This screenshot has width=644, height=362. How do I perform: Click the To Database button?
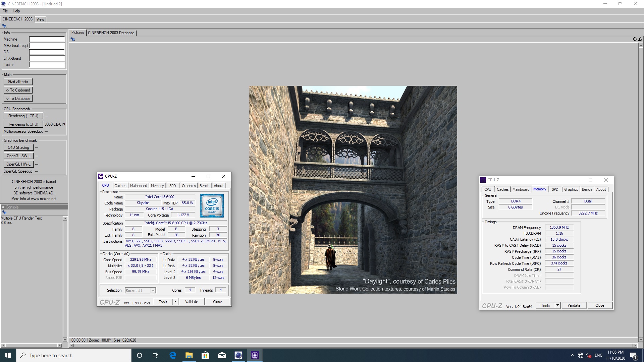pyautogui.click(x=18, y=99)
